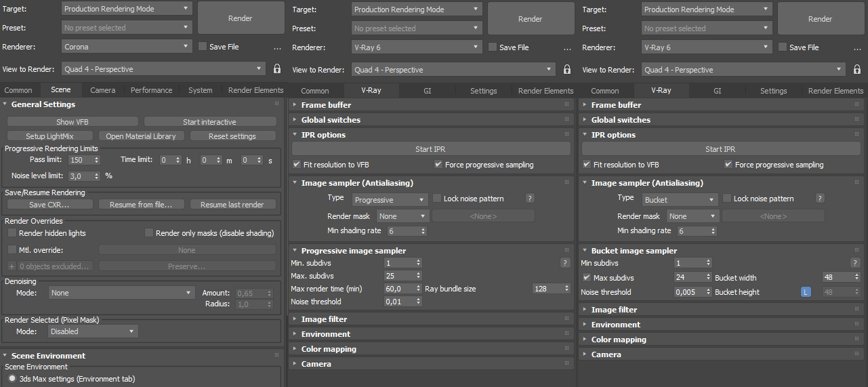Expand the Frame buffer rollout in the Bucket panel
The height and width of the screenshot is (387, 868).
tap(616, 105)
